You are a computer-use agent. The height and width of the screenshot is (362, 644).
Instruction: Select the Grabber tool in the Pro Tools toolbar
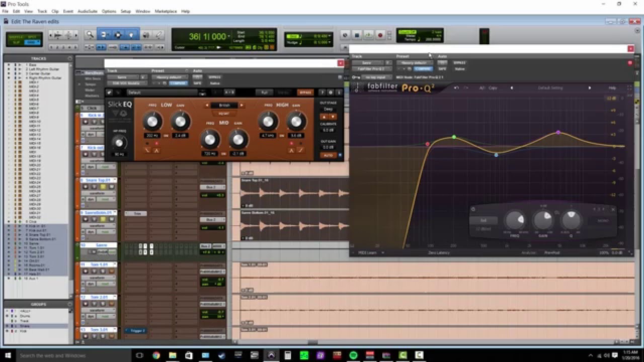131,35
